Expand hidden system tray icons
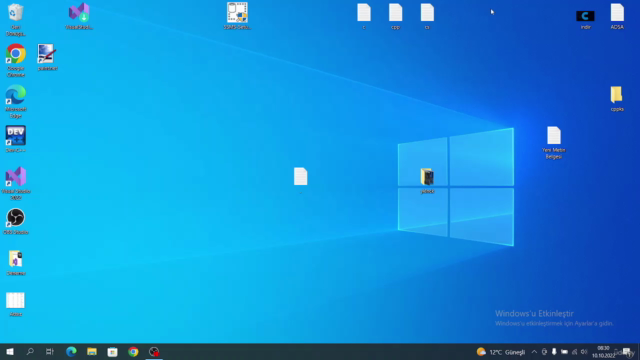This screenshot has width=640, height=360. click(x=534, y=352)
